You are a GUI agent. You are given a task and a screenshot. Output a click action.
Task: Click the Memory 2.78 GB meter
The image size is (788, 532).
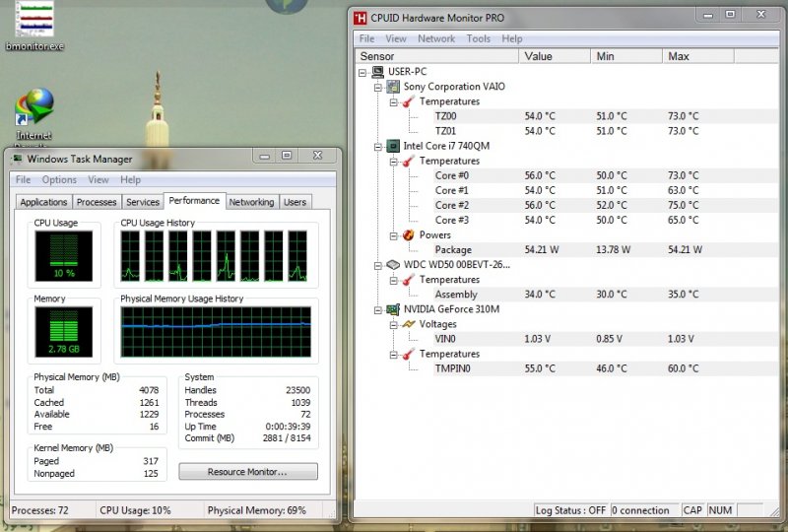pos(64,332)
